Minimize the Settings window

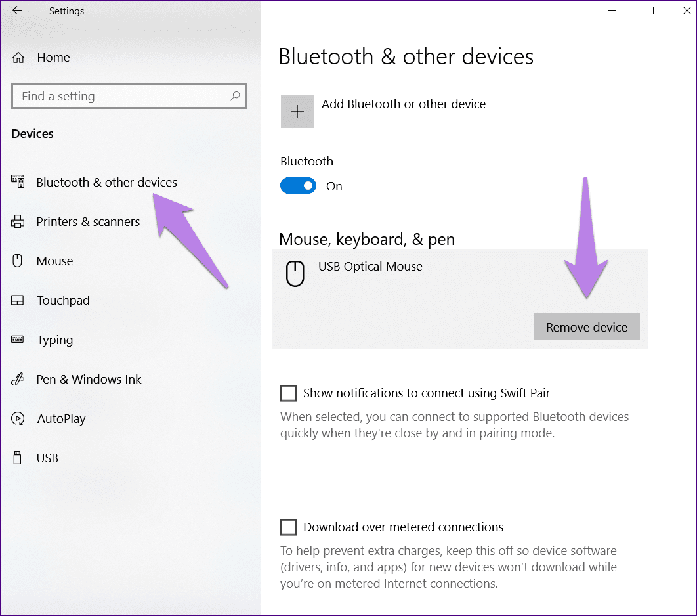coord(612,11)
